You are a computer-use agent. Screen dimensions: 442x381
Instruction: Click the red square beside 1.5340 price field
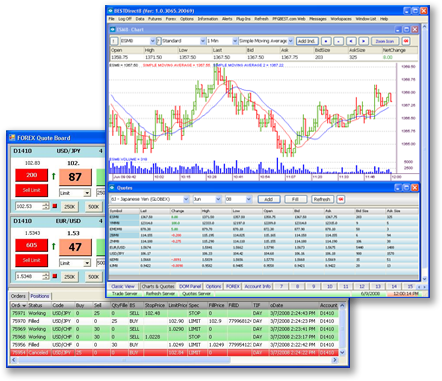(55, 276)
